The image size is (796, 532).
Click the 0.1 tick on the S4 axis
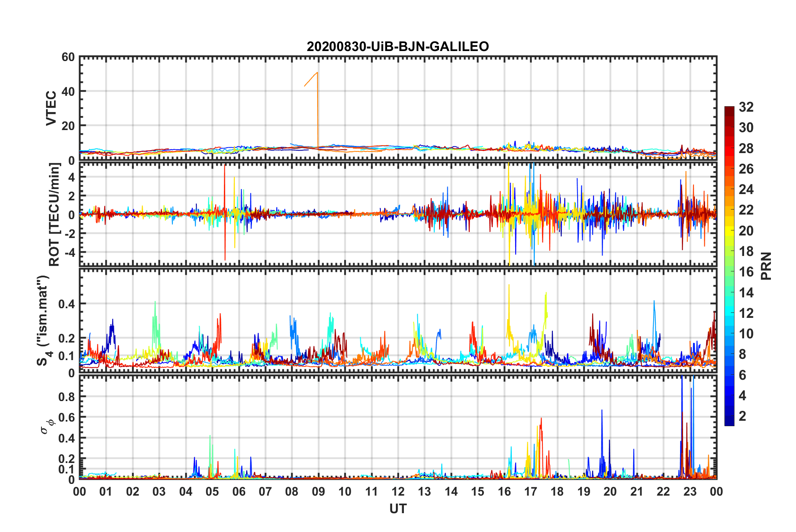(67, 356)
